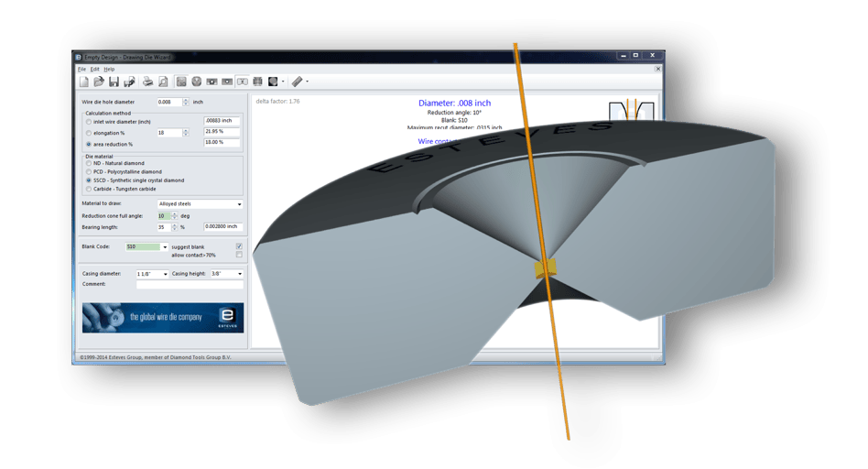The image size is (868, 469).
Task: Click the 'delta factor: 1.76' text
Action: pyautogui.click(x=278, y=102)
